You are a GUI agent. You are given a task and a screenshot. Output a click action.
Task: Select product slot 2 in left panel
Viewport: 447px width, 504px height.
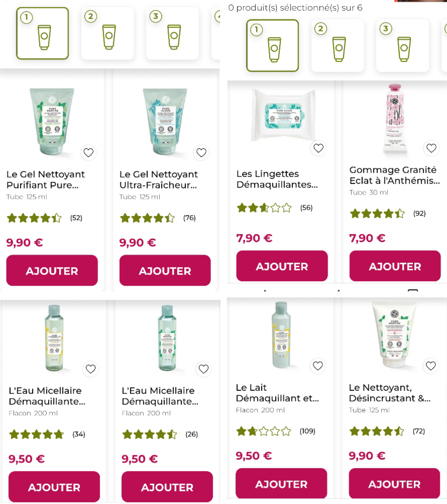(108, 33)
